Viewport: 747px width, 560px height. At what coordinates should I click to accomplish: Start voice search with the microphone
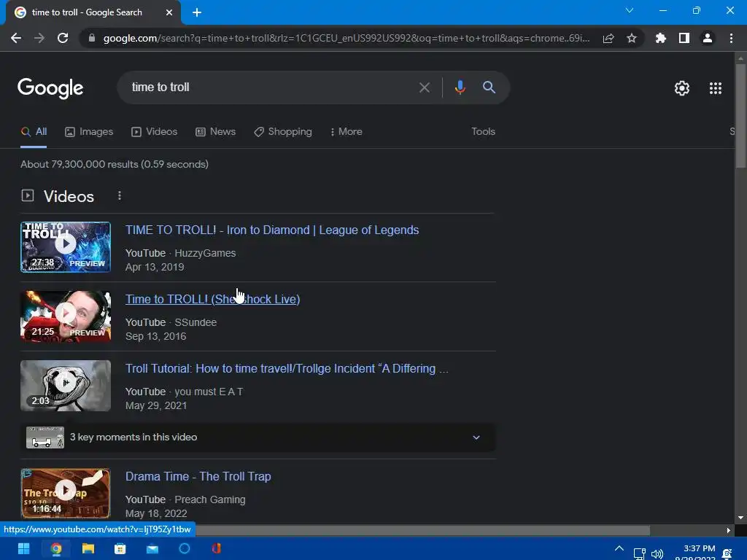point(460,87)
